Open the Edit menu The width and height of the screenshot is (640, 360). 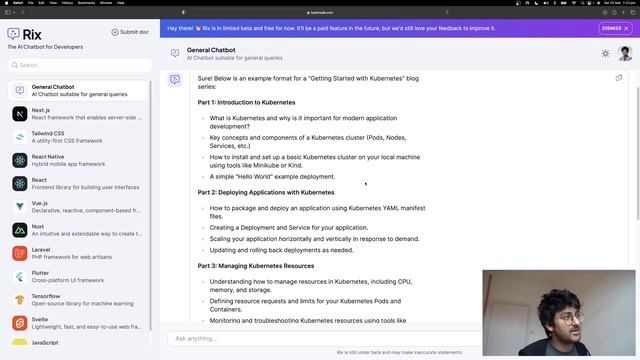pyautogui.click(x=41, y=3)
